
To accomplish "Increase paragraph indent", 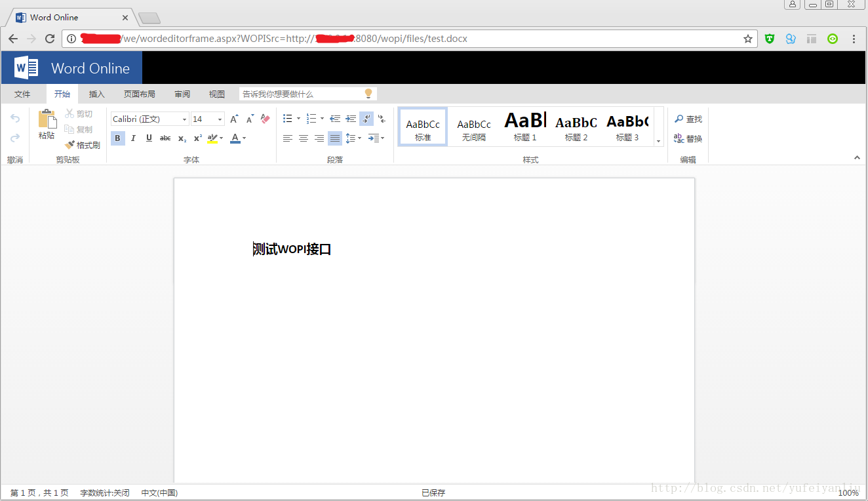I will [x=351, y=119].
